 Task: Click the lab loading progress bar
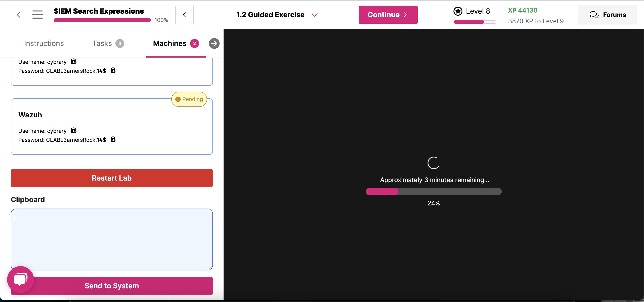click(434, 192)
